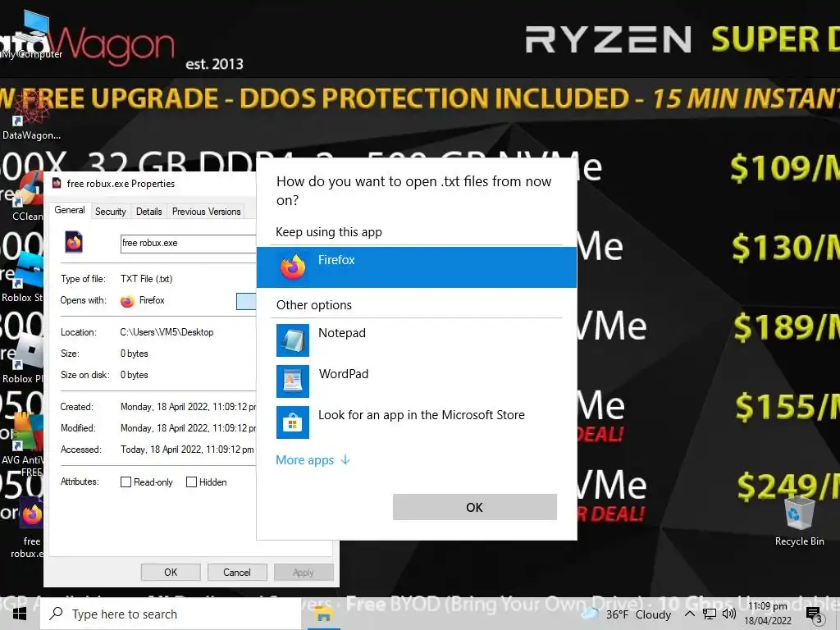Screen dimensions: 840x630
Task: Open the network status tray icon
Action: 710,614
